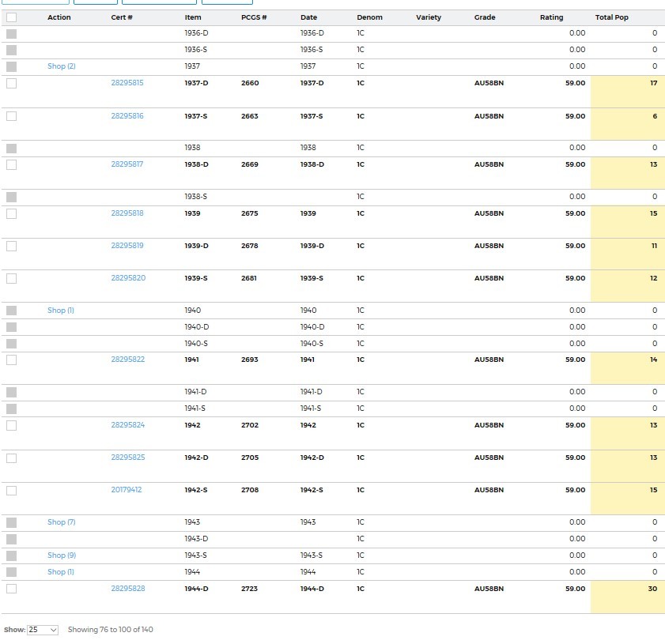665x644 pixels.
Task: Check the box for 1939-S row
Action: pos(11,278)
